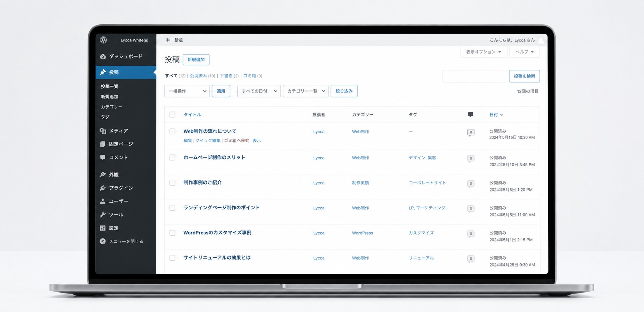This screenshot has width=644, height=312.
Task: Click こんにちは、Lycca さん account greeting
Action: tap(512, 40)
